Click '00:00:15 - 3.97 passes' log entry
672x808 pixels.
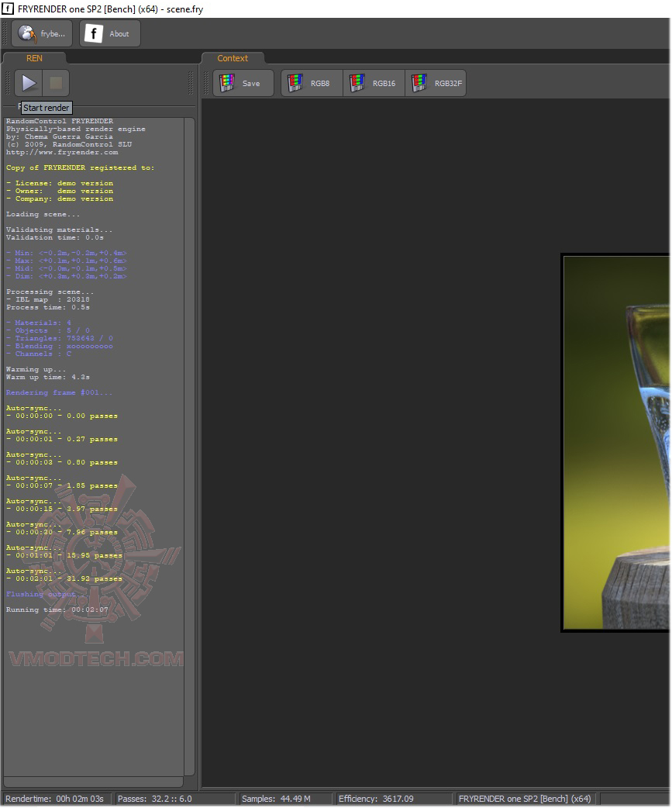click(62, 509)
